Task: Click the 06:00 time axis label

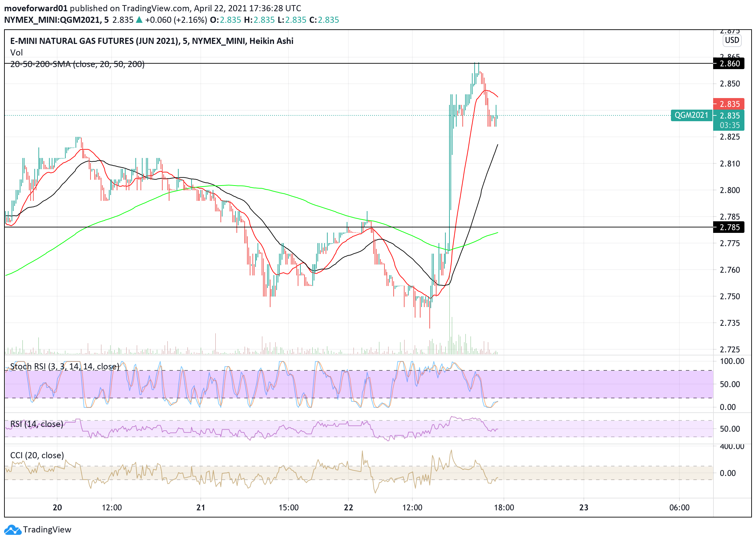Action: point(679,508)
